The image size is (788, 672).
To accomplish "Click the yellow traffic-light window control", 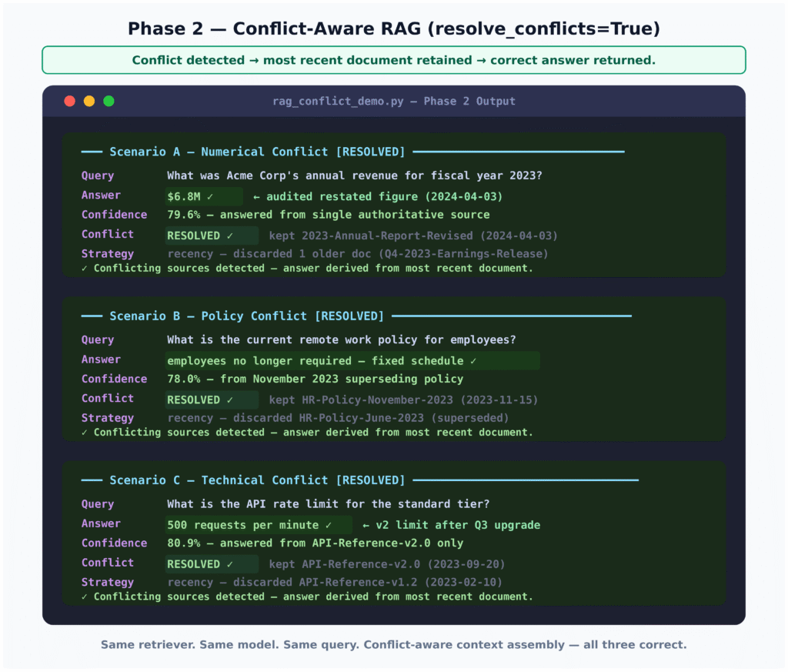I will click(x=90, y=101).
